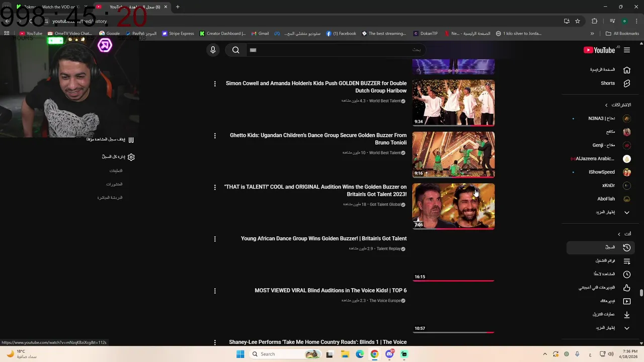Image resolution: width=644 pixels, height=362 pixels.
Task: Open AlJazeera Arabic live channel
Action: point(601,159)
